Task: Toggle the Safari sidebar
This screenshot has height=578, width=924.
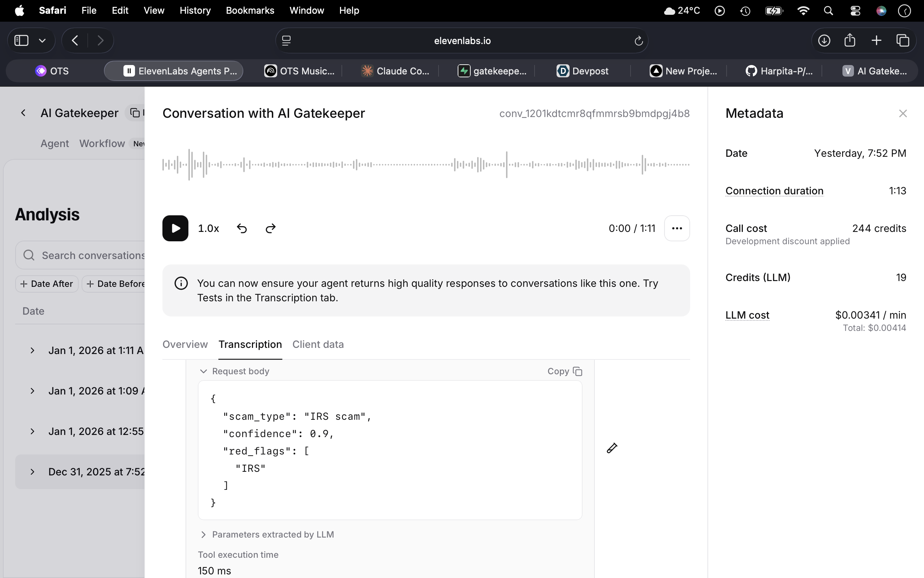Action: tap(21, 40)
